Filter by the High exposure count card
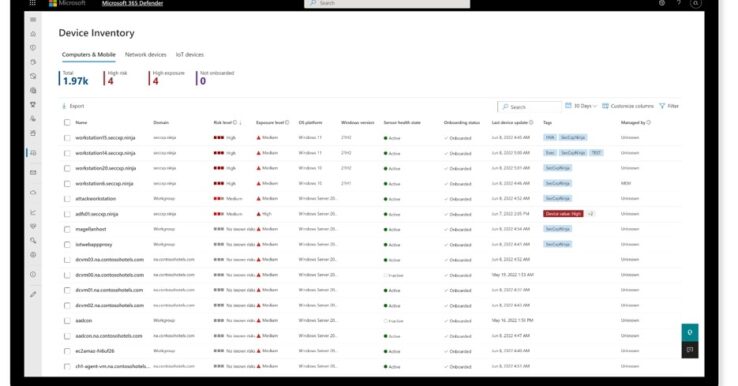 click(x=167, y=78)
